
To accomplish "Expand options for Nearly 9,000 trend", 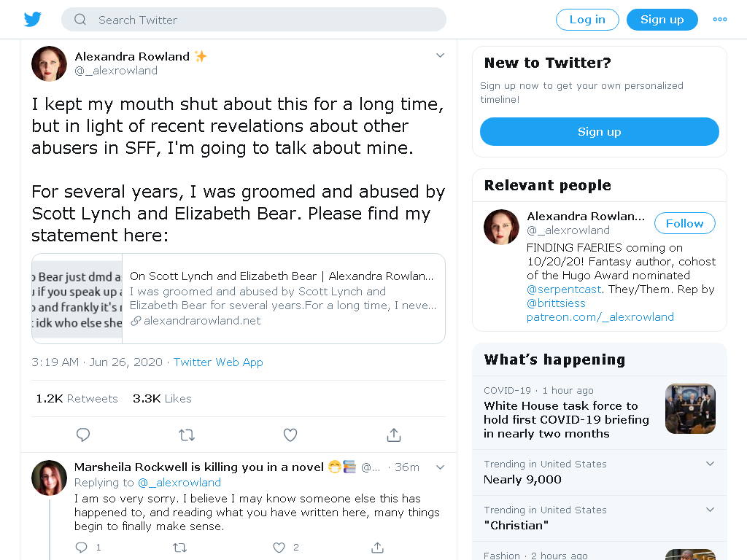I will coord(710,464).
